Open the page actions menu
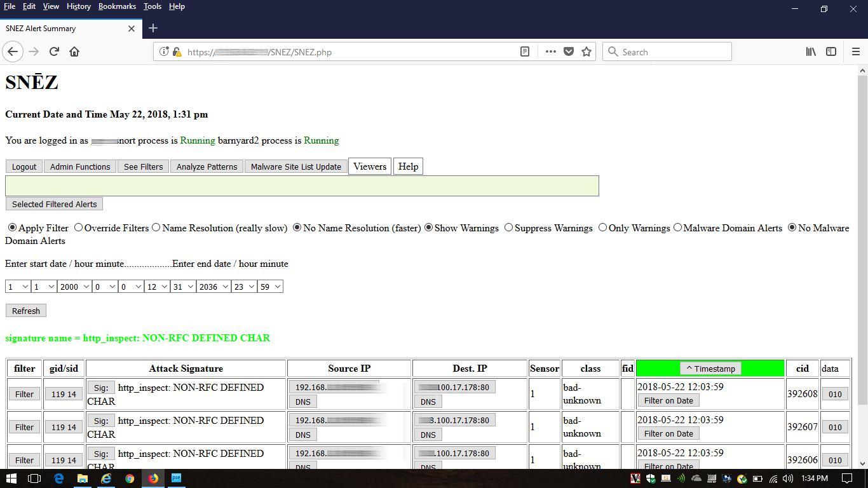 [550, 51]
